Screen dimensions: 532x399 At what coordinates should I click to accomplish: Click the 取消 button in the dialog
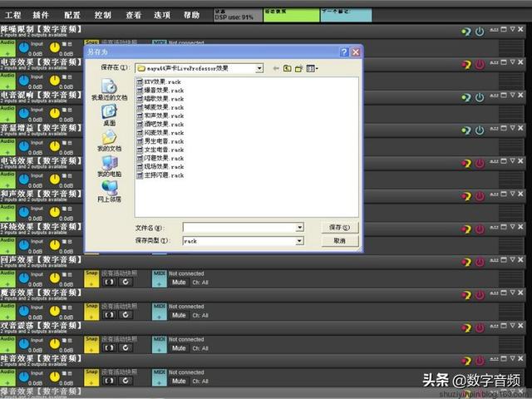tap(340, 240)
